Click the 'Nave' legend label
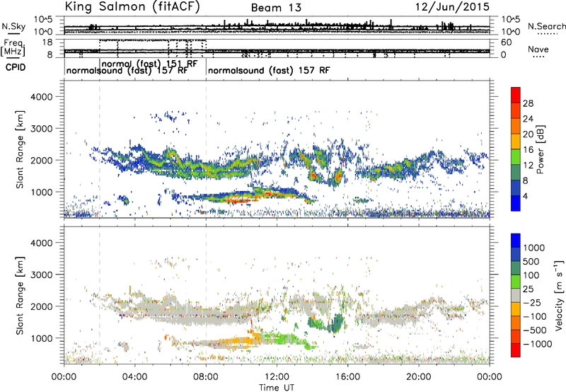Viewport: 566px width, 392px height. point(538,49)
